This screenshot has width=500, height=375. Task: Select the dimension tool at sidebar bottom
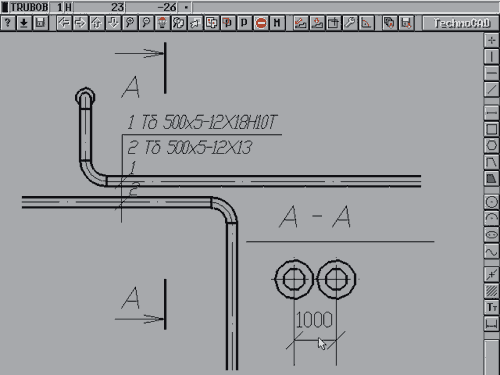pos(491,323)
